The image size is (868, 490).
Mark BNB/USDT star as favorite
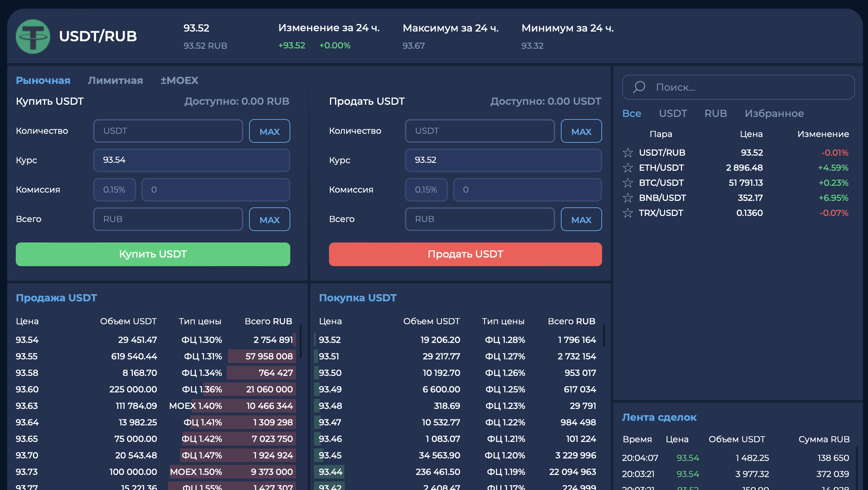tap(628, 198)
